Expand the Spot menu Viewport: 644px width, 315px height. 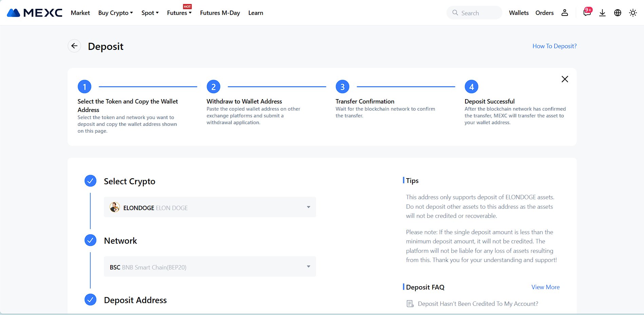click(x=150, y=13)
